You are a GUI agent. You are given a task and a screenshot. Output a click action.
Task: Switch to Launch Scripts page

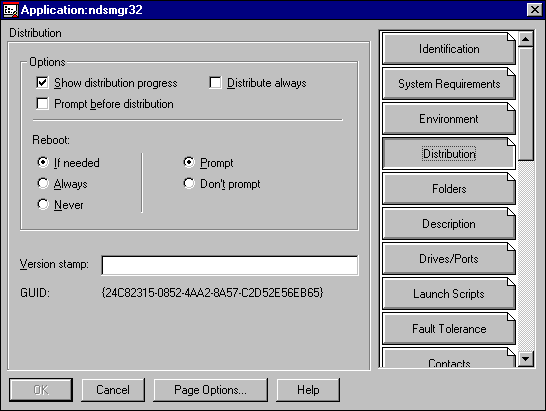click(449, 294)
